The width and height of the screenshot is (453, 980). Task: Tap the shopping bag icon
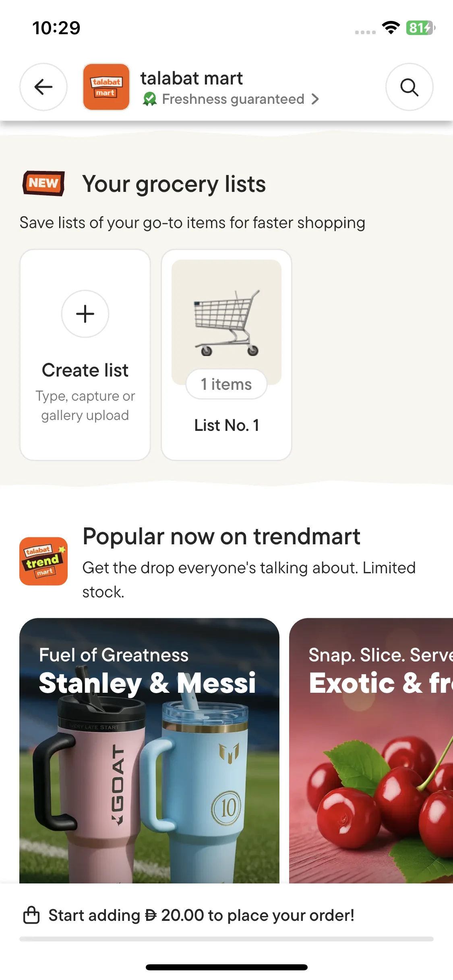click(31, 915)
